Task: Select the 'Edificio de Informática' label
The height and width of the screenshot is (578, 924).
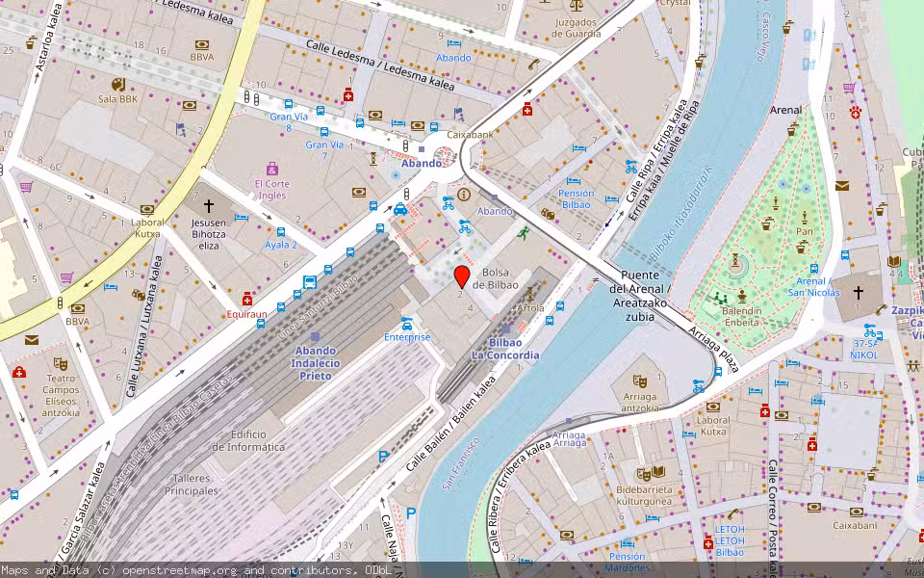Action: [x=248, y=440]
